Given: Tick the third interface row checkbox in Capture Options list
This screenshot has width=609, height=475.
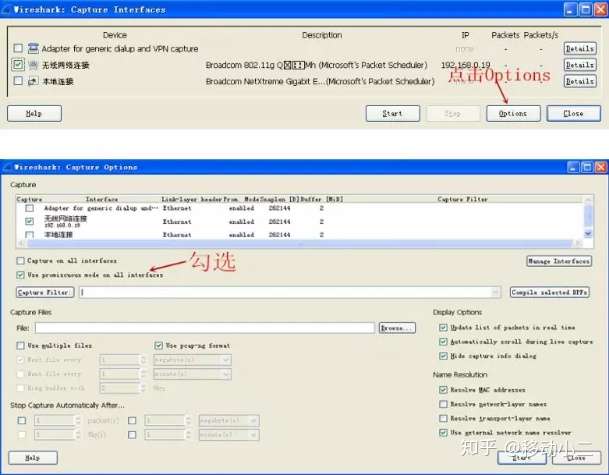Looking at the screenshot, I should point(30,235).
